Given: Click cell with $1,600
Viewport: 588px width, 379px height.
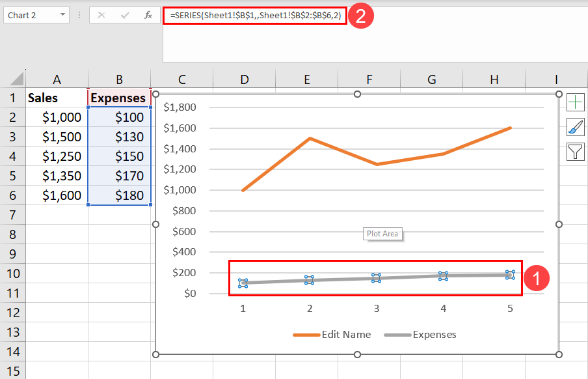Looking at the screenshot, I should (57, 195).
